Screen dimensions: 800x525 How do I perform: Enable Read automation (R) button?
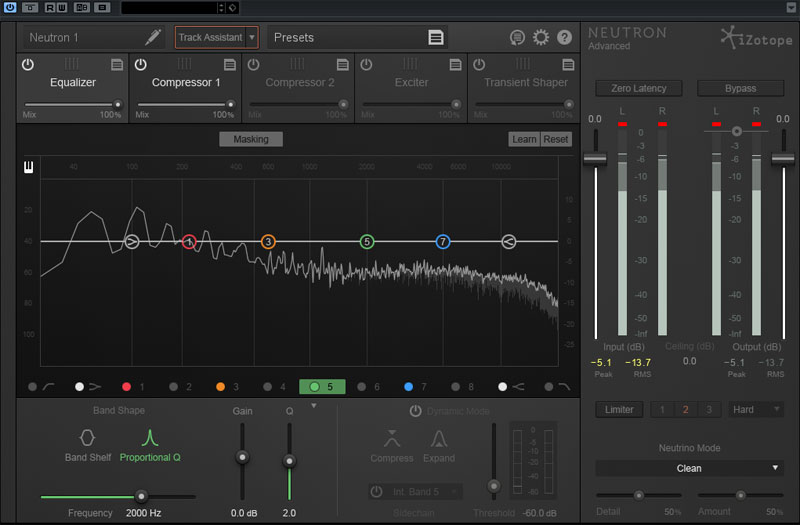tap(49, 7)
